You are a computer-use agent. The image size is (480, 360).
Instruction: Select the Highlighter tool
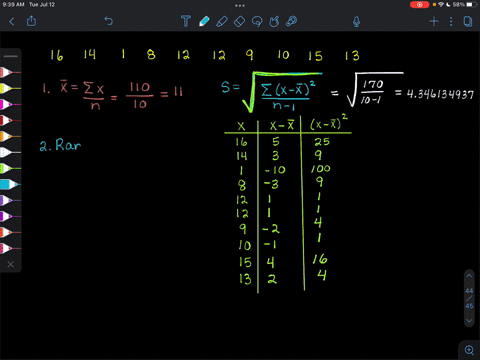click(222, 22)
